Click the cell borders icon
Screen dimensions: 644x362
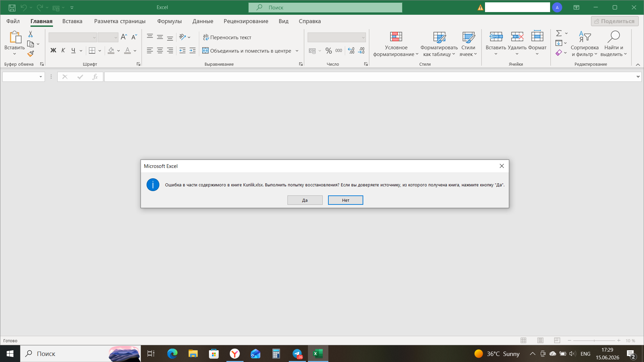[92, 51]
